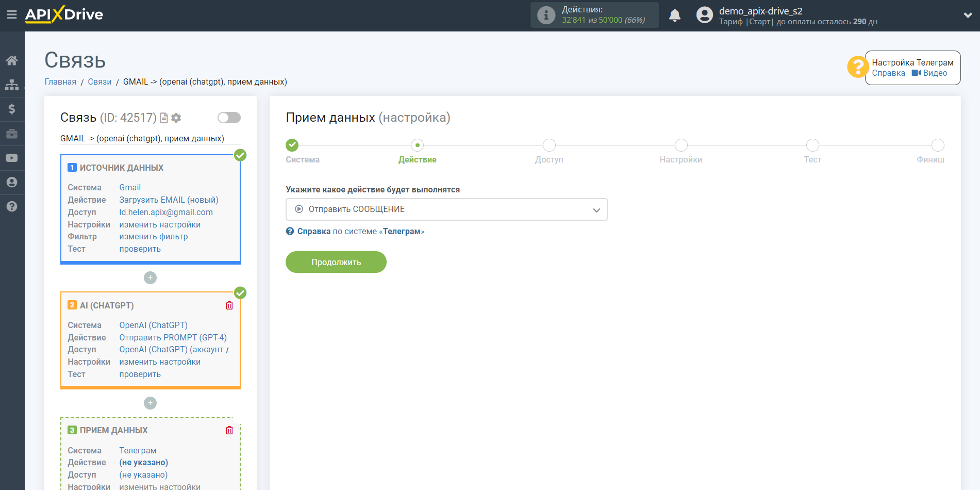Click проверить in source data block
The width and height of the screenshot is (980, 490).
tap(140, 249)
